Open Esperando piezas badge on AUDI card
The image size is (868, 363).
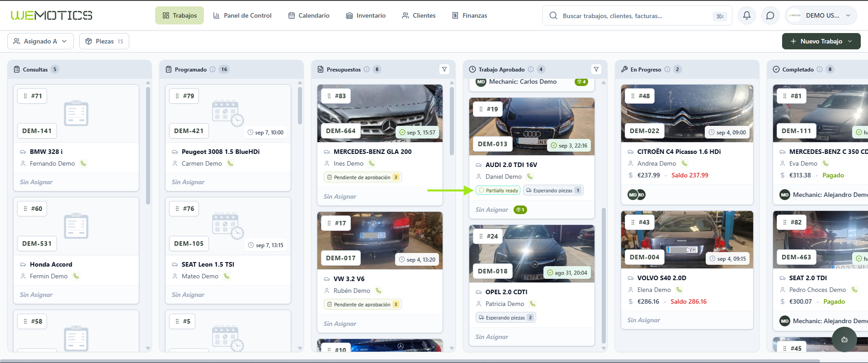(x=553, y=191)
